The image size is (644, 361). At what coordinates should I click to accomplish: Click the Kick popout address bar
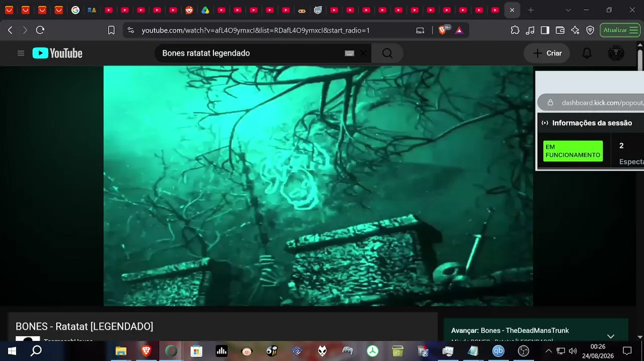click(590, 103)
